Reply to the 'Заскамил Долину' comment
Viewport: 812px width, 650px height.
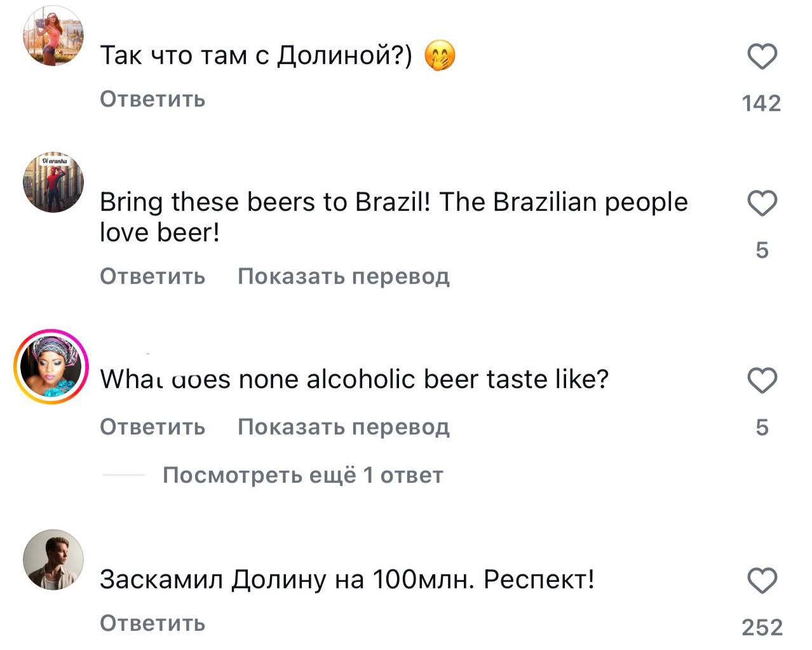(x=152, y=623)
